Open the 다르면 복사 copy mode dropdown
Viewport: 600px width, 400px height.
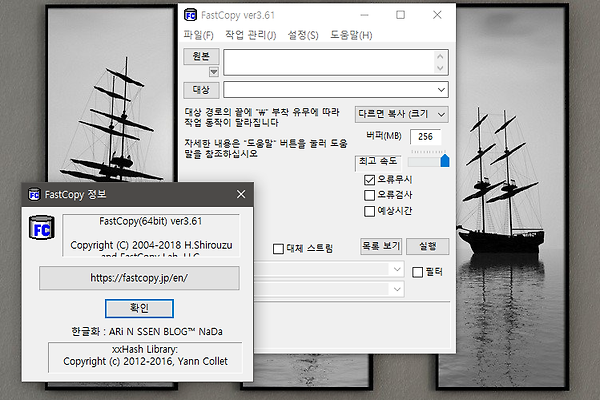401,115
